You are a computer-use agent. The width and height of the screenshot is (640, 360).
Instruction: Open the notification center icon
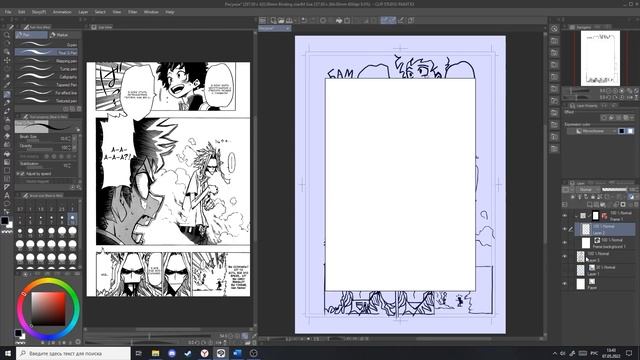(x=629, y=353)
